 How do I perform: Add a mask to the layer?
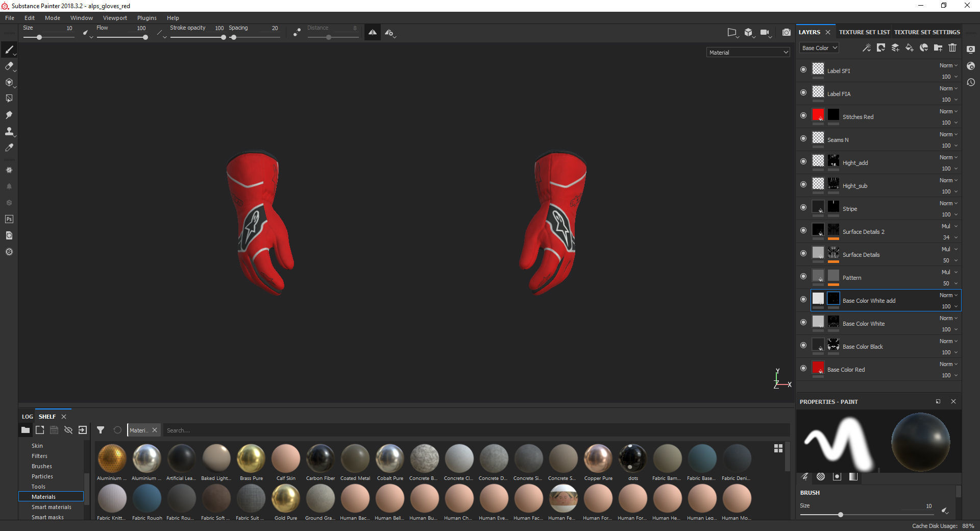(x=880, y=47)
